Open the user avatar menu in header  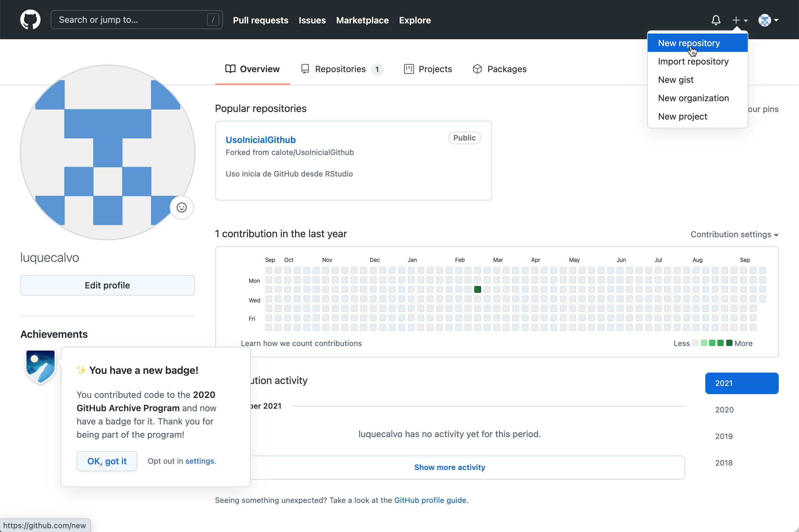click(768, 20)
